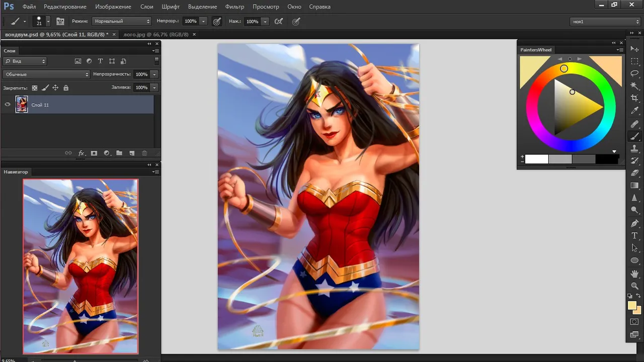The width and height of the screenshot is (644, 362).
Task: Create a new adjustment layer
Action: (107, 153)
